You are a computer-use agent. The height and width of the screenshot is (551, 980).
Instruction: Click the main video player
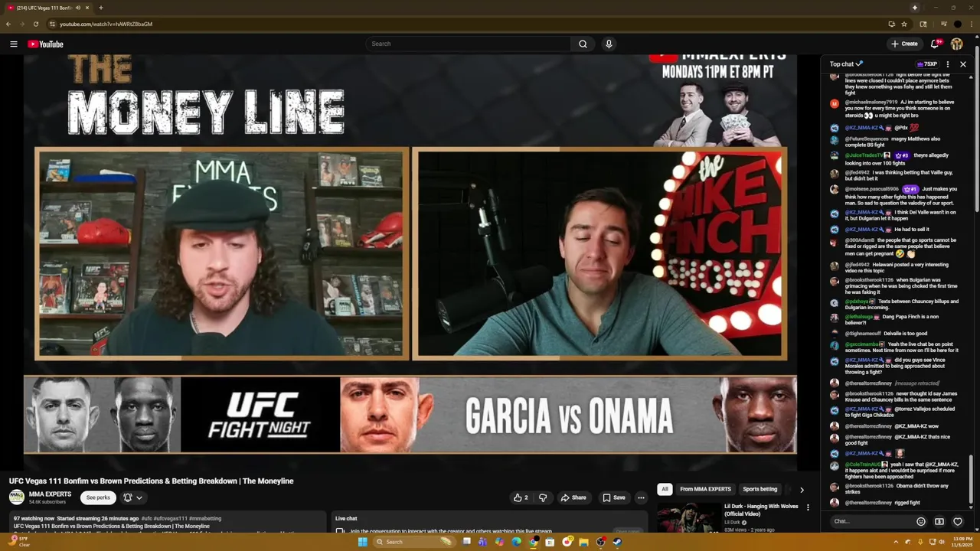[x=410, y=262]
